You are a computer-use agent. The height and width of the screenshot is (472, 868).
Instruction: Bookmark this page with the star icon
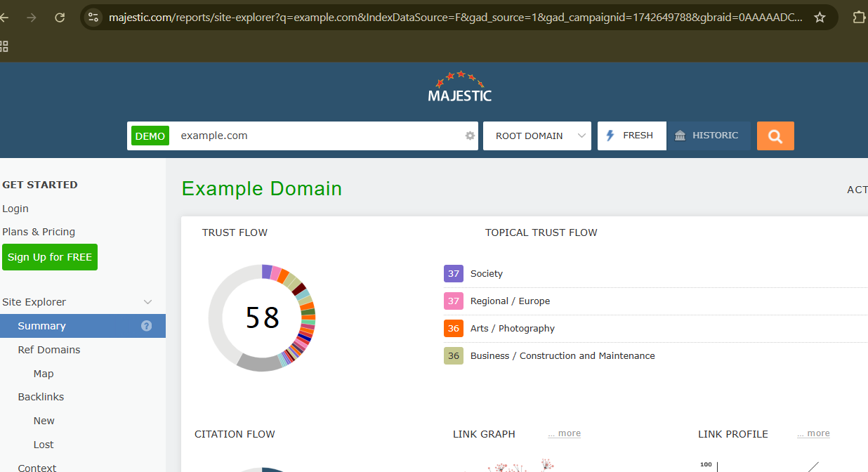click(820, 18)
